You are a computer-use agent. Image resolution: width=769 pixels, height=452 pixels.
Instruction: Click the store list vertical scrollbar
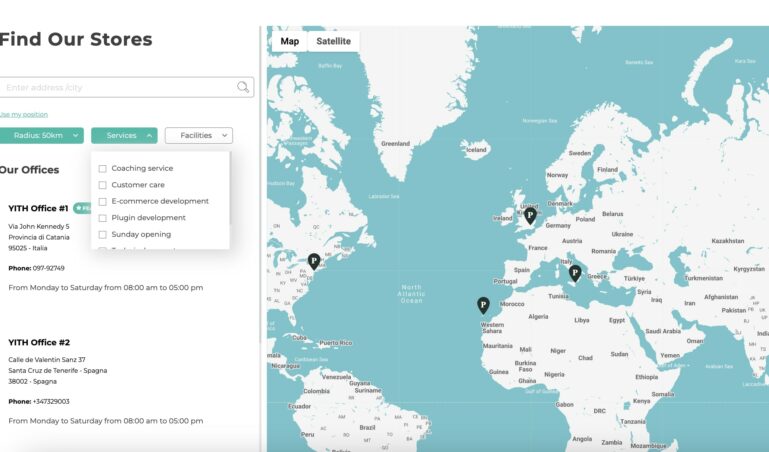click(260, 184)
